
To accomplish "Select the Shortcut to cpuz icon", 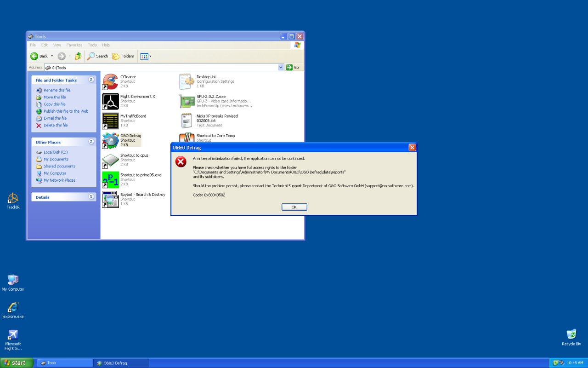I will click(110, 160).
